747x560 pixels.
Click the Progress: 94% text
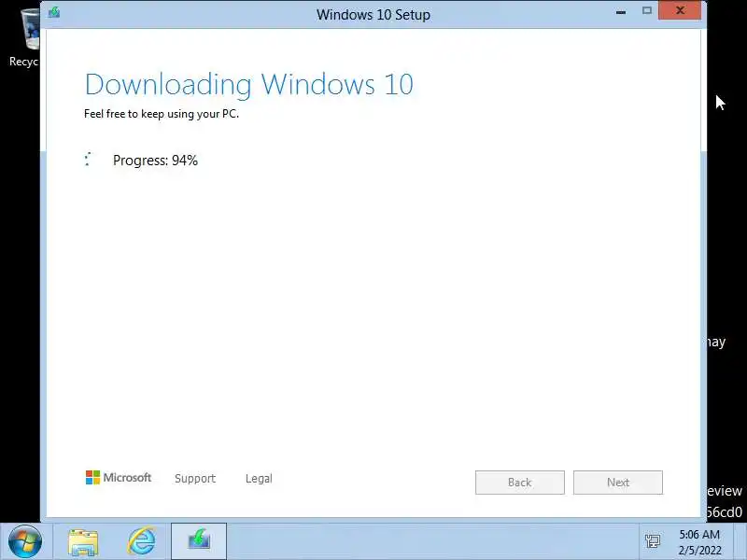(155, 161)
